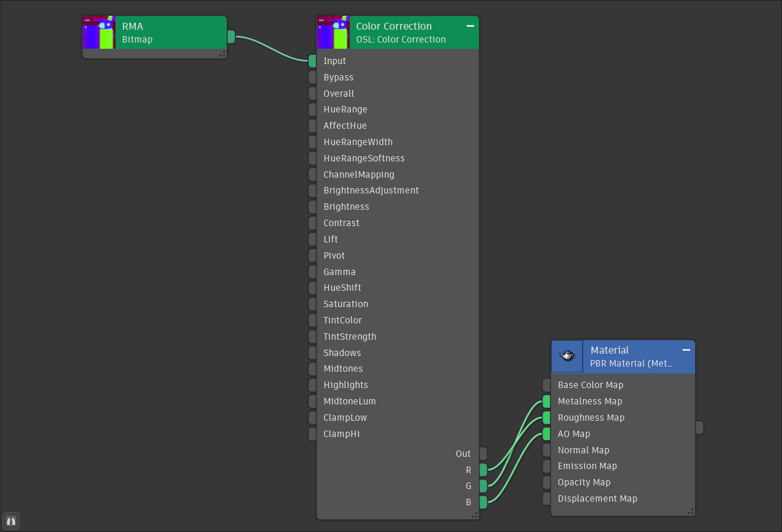Click the Metalness Map socket
782x532 pixels.
click(547, 401)
